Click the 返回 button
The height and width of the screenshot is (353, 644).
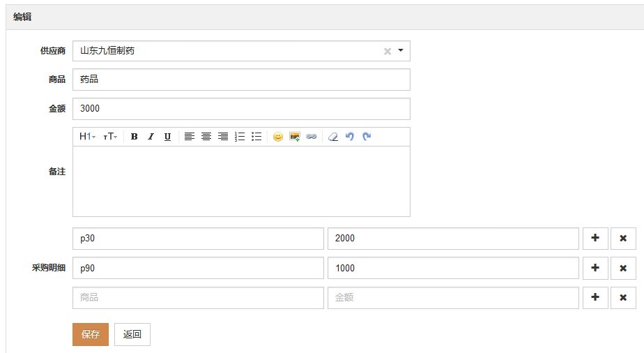132,334
